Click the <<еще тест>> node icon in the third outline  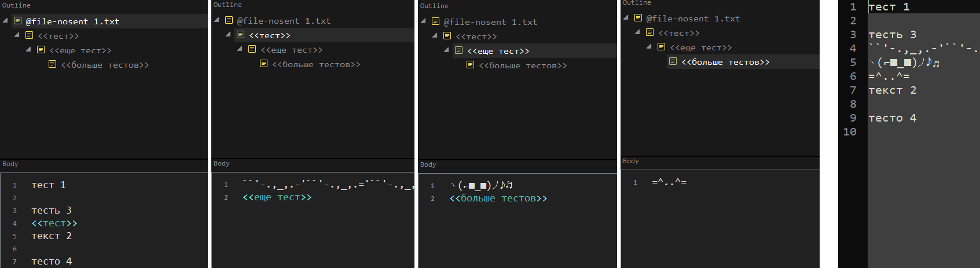click(x=459, y=51)
